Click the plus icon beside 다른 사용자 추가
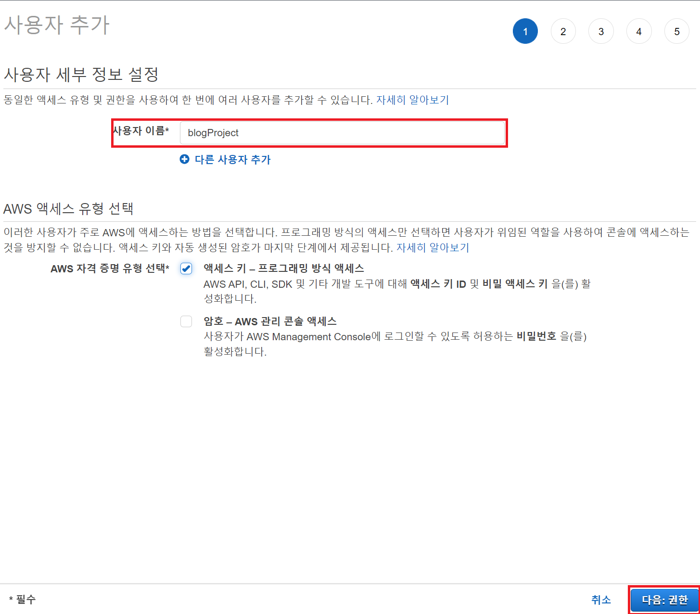Screen dimensions: 700x614 tap(185, 159)
